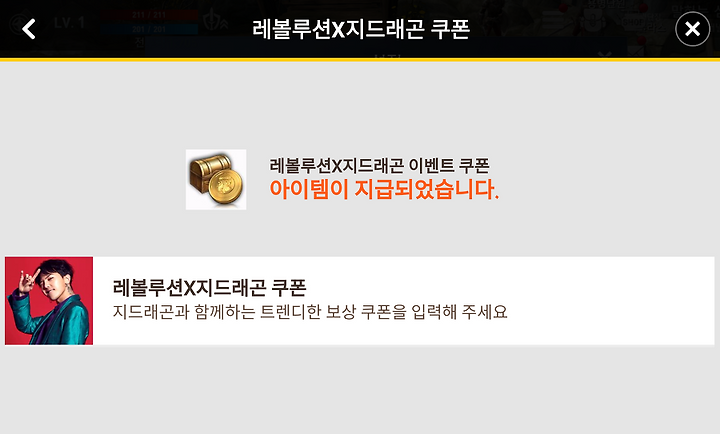Viewport: 720px width, 434px height.
Task: Tap the gold coin on the chest image
Action: point(225,185)
